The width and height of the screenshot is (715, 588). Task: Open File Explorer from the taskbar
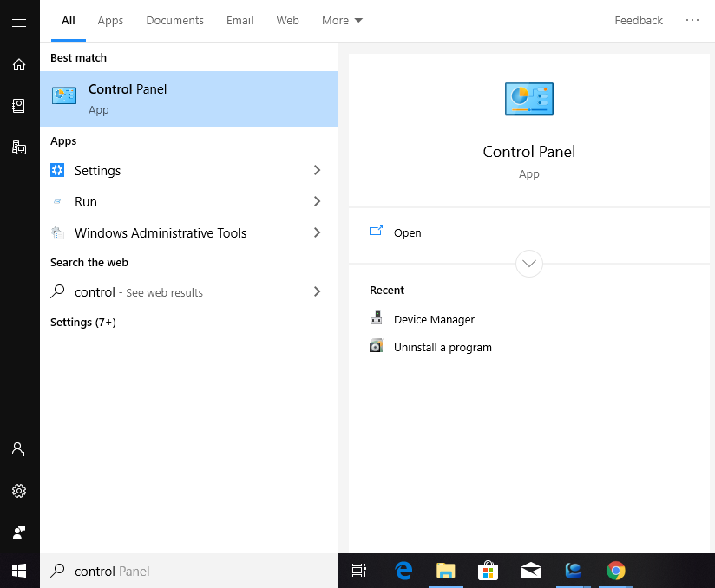pyautogui.click(x=445, y=571)
